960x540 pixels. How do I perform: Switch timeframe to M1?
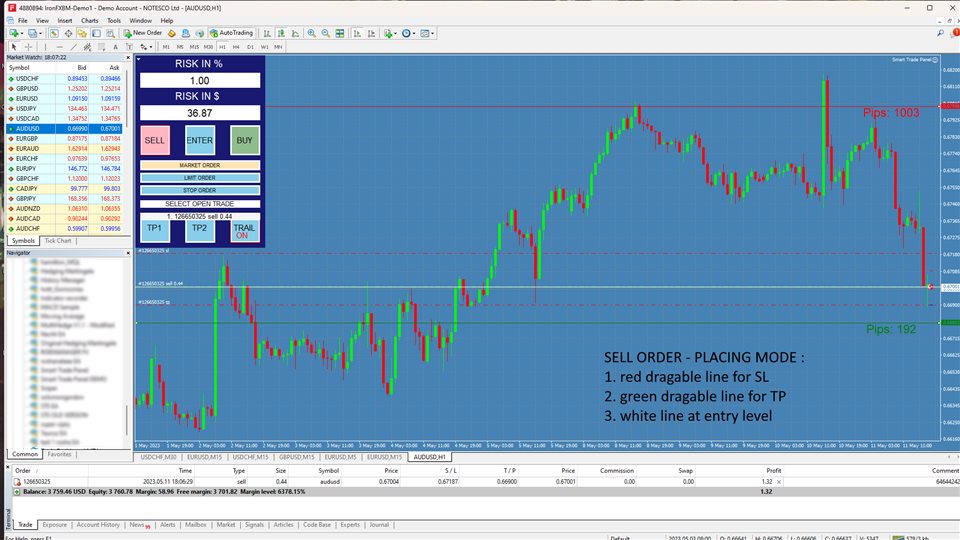coord(166,47)
